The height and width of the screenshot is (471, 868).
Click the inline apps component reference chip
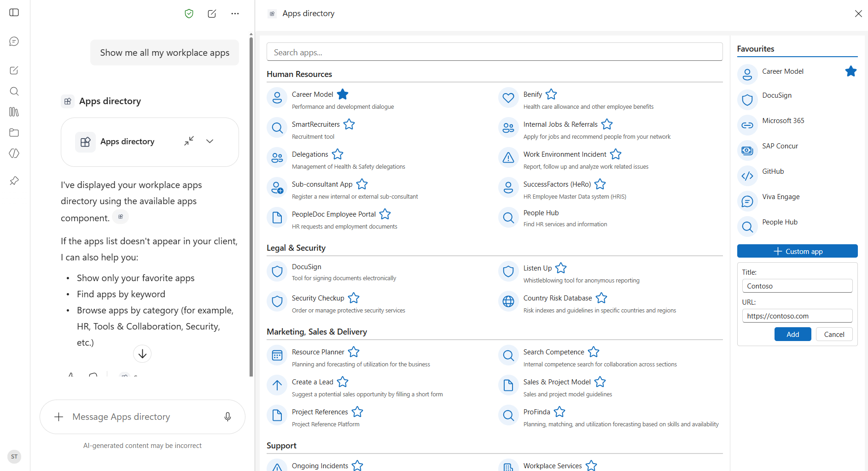pyautogui.click(x=121, y=217)
